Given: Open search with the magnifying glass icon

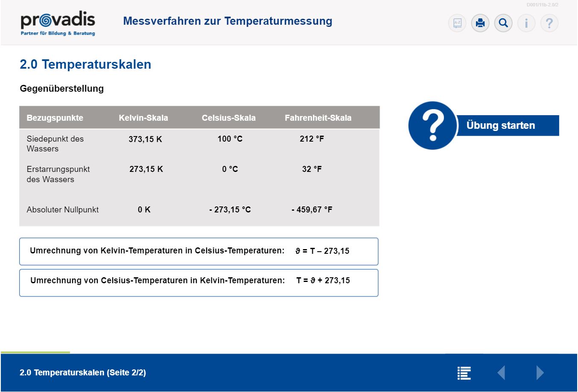Looking at the screenshot, I should [503, 23].
